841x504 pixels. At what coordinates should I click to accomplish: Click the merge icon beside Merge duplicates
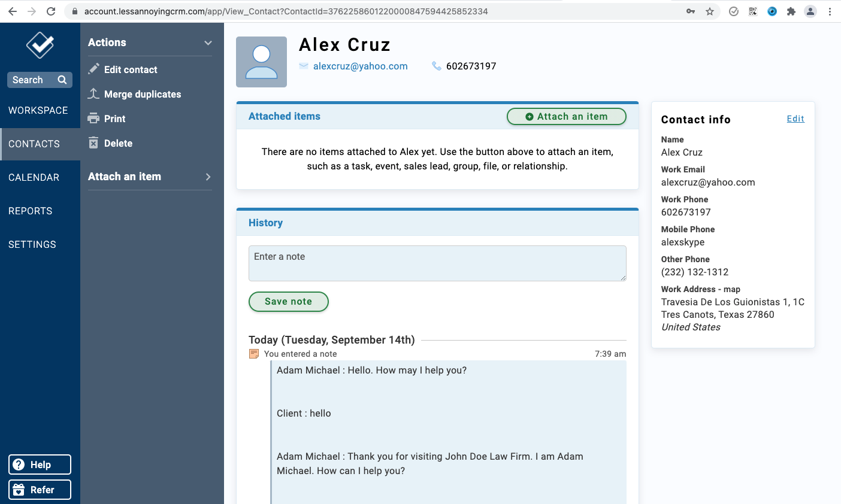[x=93, y=93]
